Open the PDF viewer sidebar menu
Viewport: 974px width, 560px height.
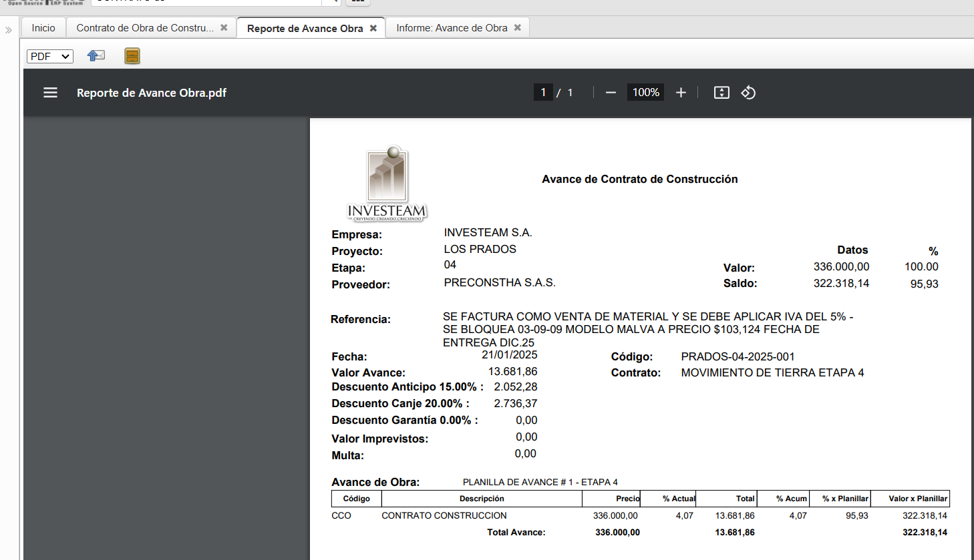pos(50,93)
